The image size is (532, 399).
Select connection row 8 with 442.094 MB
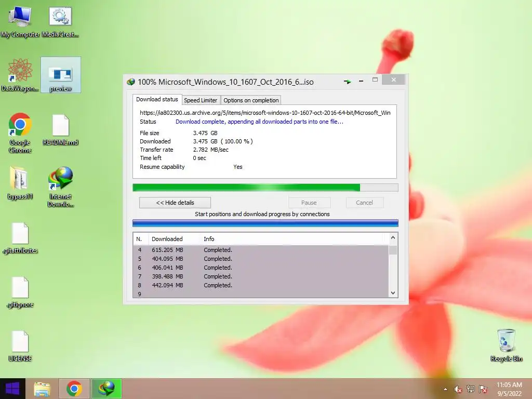click(261, 285)
